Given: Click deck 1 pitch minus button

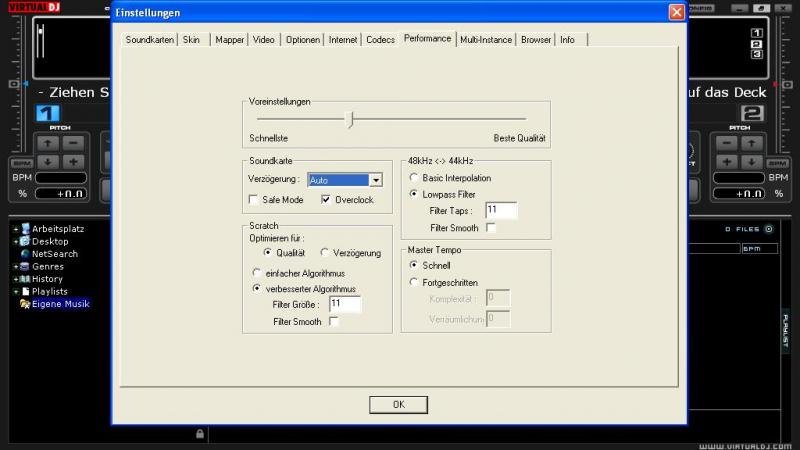Looking at the screenshot, I should coord(73,144).
